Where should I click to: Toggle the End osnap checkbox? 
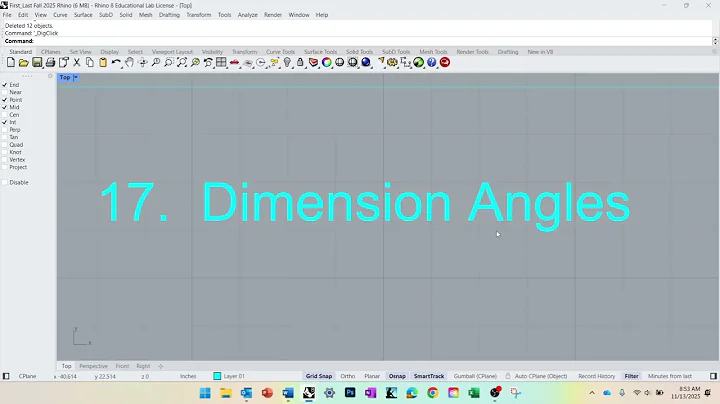[5, 85]
